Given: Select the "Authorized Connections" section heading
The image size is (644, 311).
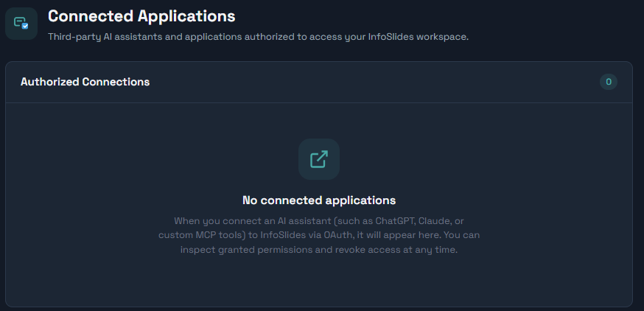Looking at the screenshot, I should point(85,82).
